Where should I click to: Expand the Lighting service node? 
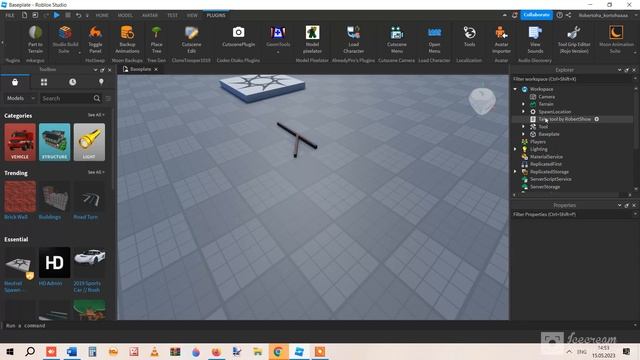(x=515, y=149)
